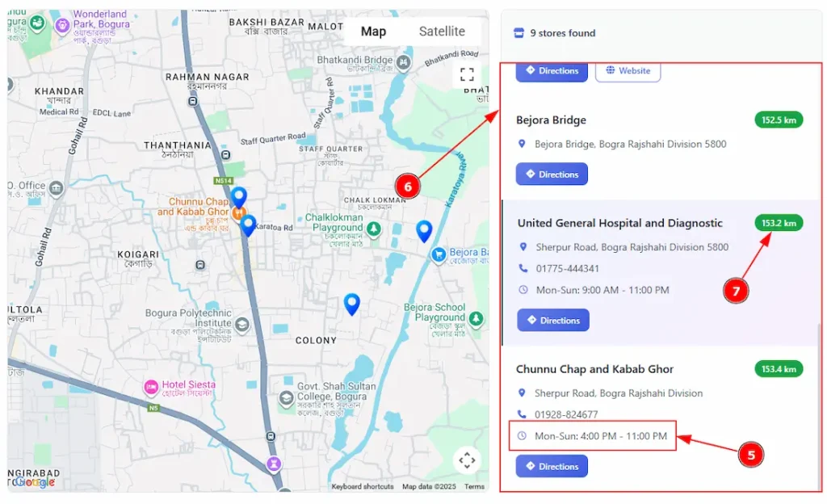Click Chalklokman Playground green marker

click(x=373, y=229)
